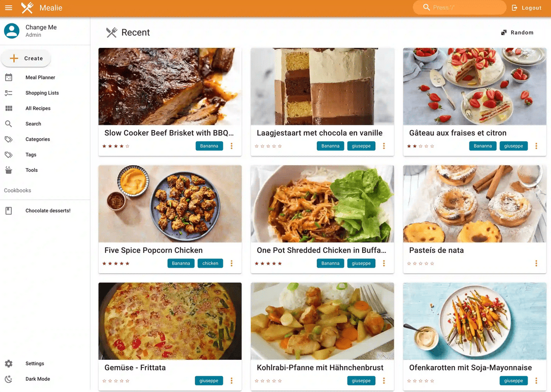Open the Chocolate desserts! cookbook icon
This screenshot has width=551, height=392.
[x=9, y=211]
